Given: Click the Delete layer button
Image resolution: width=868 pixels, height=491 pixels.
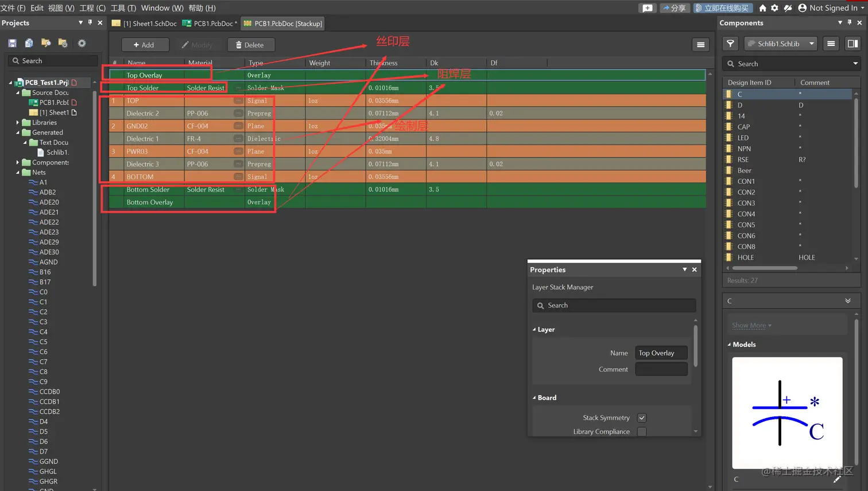Looking at the screenshot, I should coord(251,45).
